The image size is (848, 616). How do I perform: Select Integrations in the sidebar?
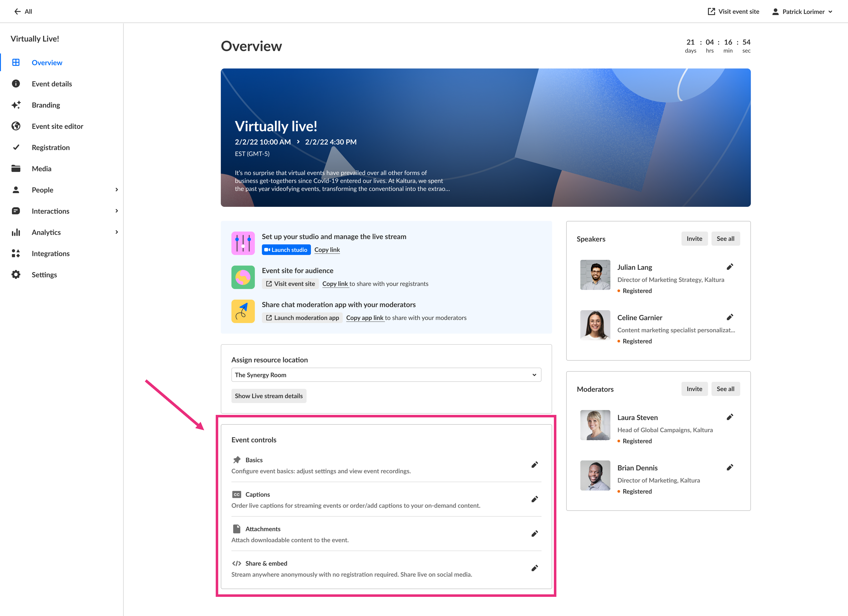click(x=51, y=254)
